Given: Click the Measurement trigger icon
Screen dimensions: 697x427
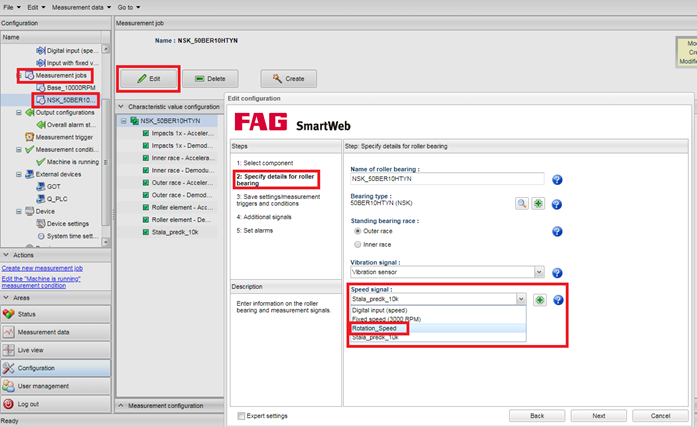Looking at the screenshot, I should (x=29, y=137).
